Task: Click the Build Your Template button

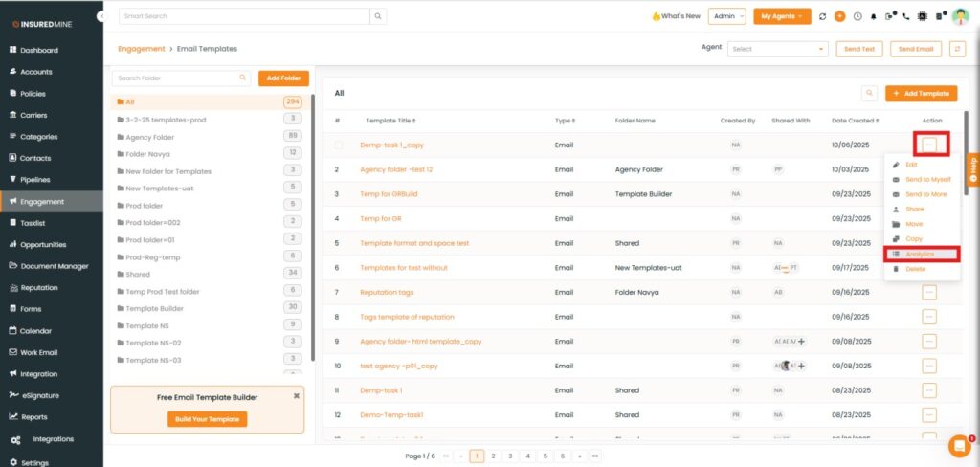Action: (x=208, y=419)
